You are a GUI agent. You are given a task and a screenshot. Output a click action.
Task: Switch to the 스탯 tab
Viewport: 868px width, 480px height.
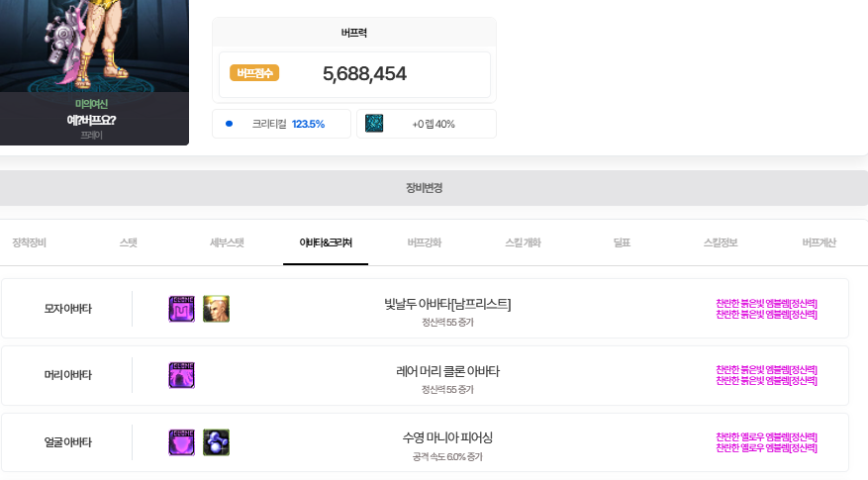[129, 242]
